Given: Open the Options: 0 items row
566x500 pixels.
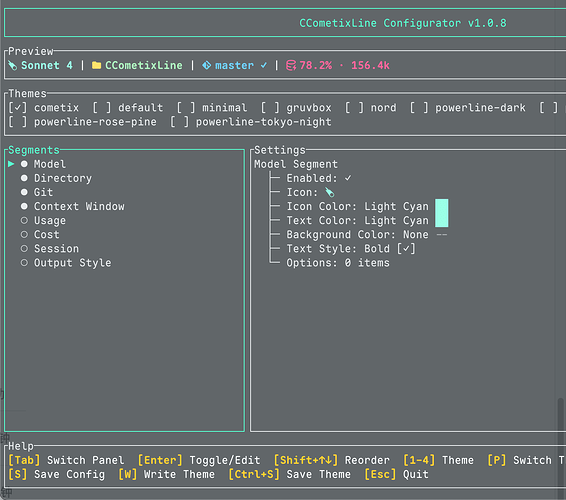Looking at the screenshot, I should pos(338,263).
